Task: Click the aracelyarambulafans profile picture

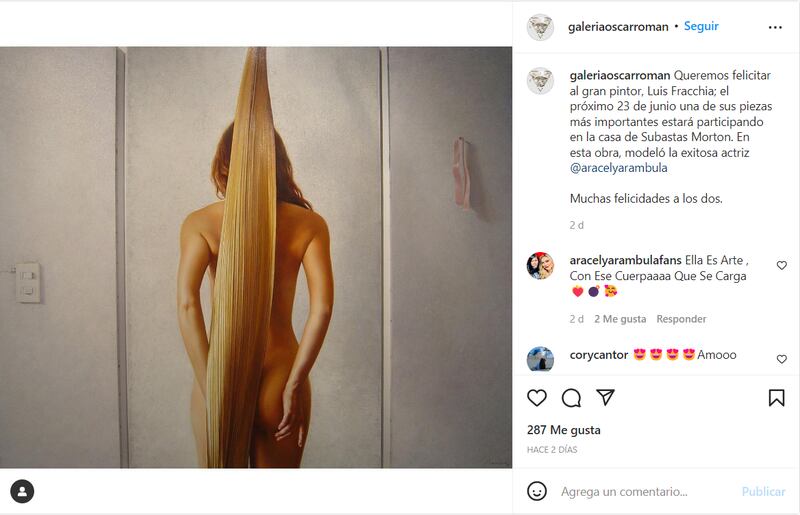Action: click(x=540, y=265)
